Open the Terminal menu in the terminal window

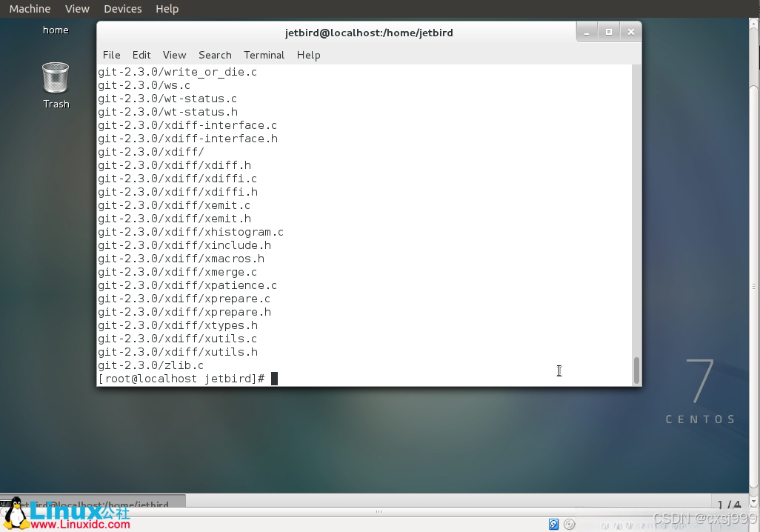[x=264, y=55]
